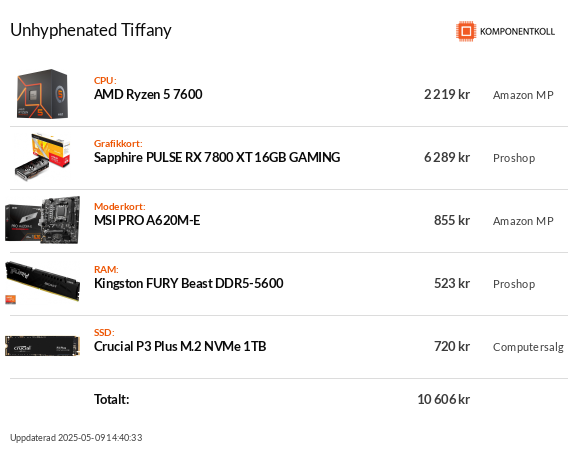Screen dimensions: 577x451
Task: Open Sapphire PULSE RX 7800 XT 16GB GAMING
Action: (217, 157)
